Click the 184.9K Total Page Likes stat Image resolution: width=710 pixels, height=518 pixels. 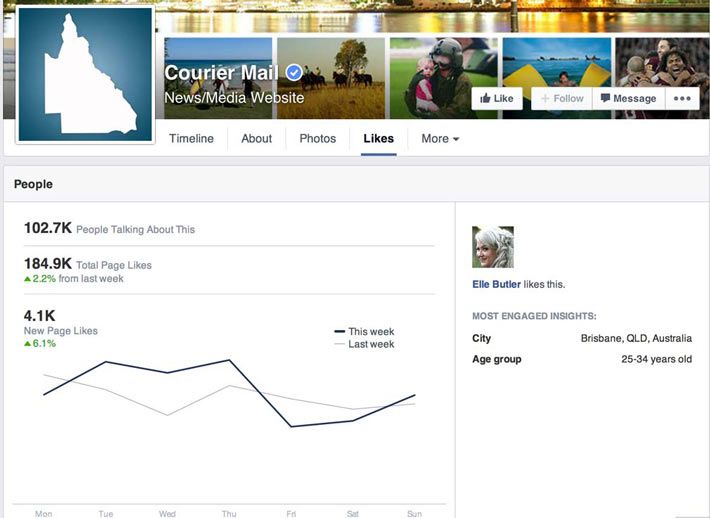point(87,264)
